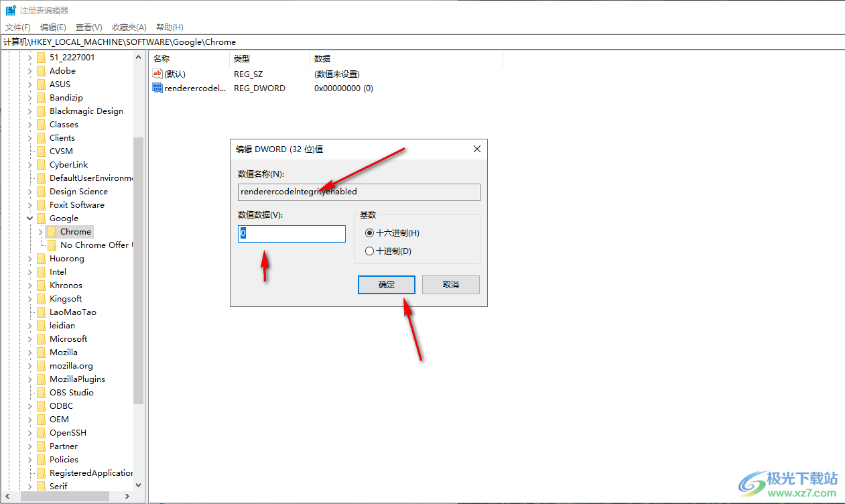Expand the ODBC key chevron
Viewport: 845px width, 504px height.
[x=29, y=405]
